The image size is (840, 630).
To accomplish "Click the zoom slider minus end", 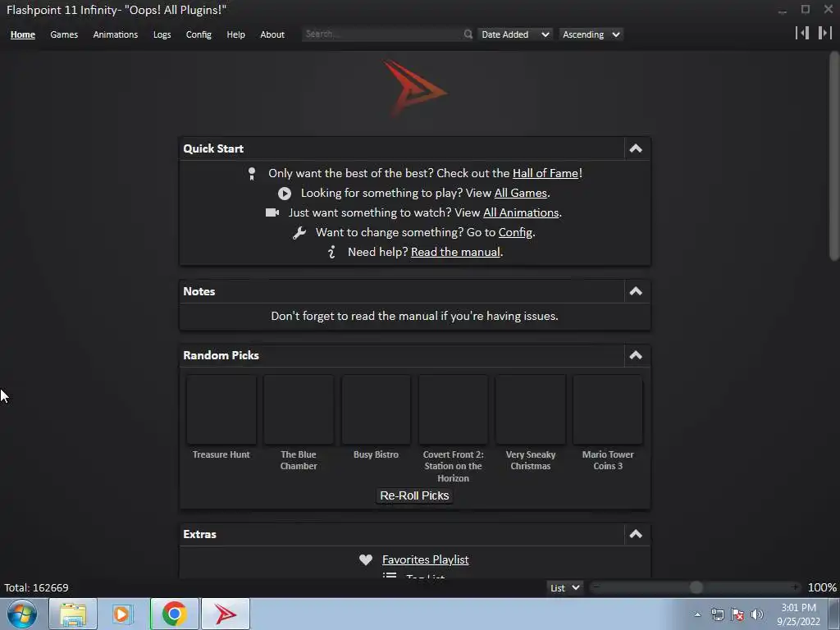I will 596,587.
